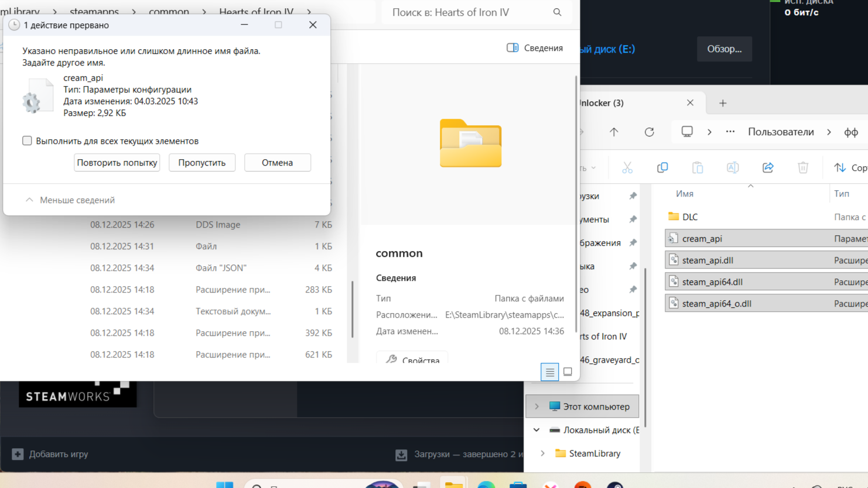The image size is (868, 488).
Task: Open File Explorer from the taskbar
Action: click(x=453, y=484)
